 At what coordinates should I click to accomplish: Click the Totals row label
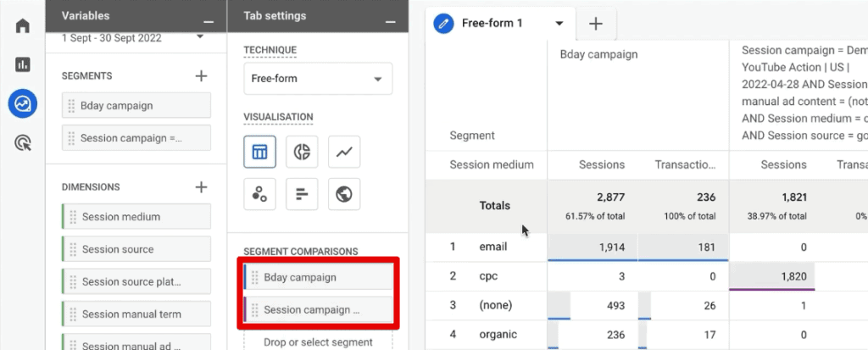pyautogui.click(x=495, y=205)
